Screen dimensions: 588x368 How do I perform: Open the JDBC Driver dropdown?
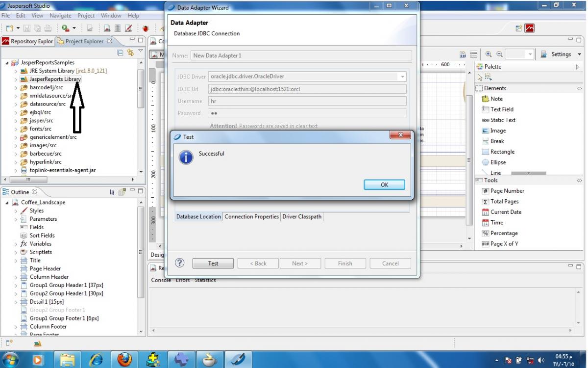(x=402, y=77)
